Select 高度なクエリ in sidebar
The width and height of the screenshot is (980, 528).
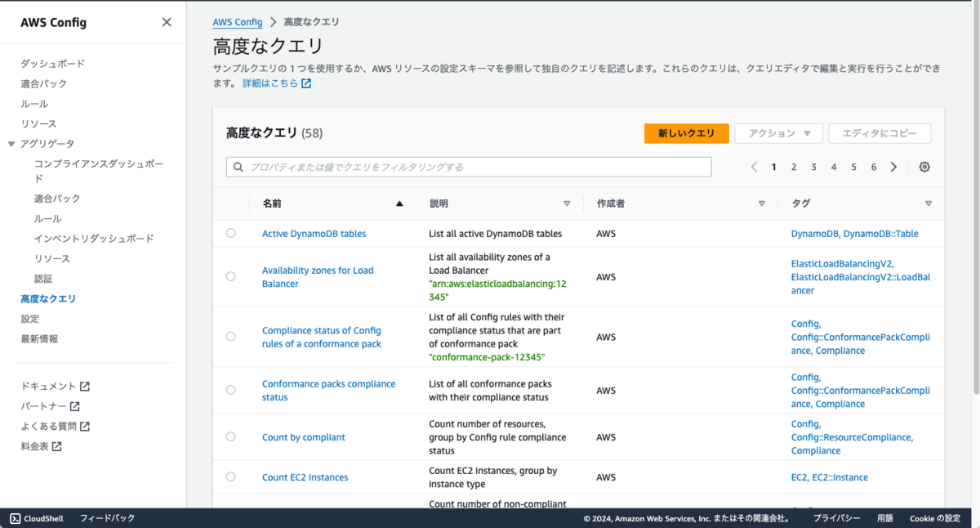48,299
